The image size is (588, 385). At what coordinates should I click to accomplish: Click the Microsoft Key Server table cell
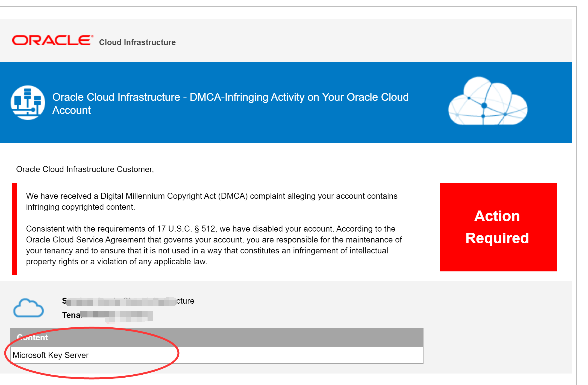tap(217, 355)
